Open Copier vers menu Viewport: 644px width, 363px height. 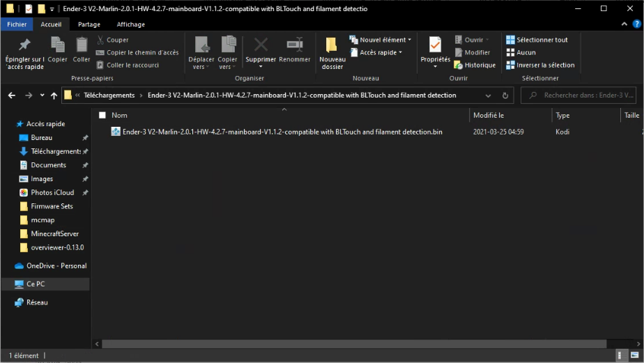(227, 54)
